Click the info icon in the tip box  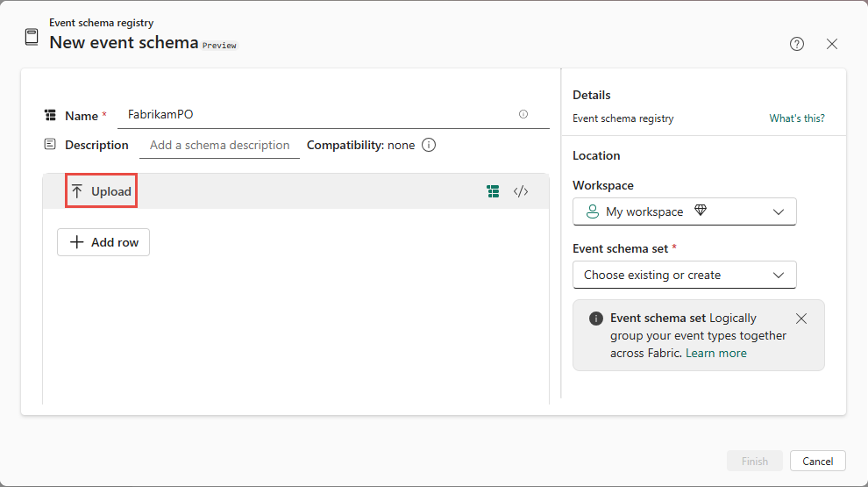(596, 319)
